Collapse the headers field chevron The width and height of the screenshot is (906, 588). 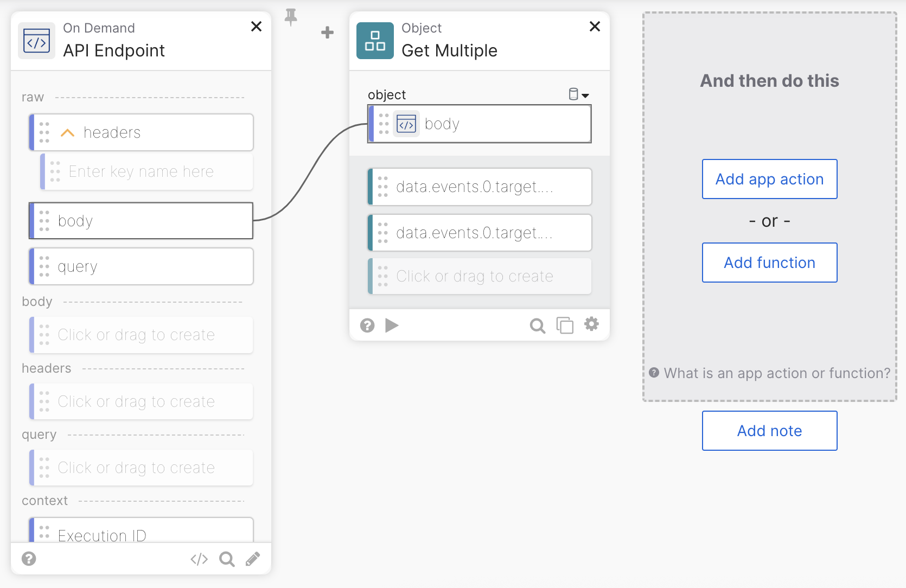pyautogui.click(x=67, y=133)
